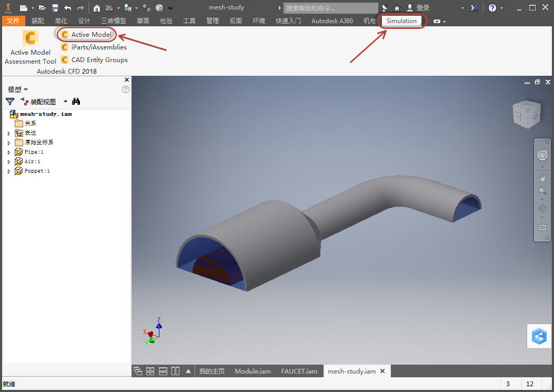Click the share view icon
This screenshot has height=392, width=554.
pos(539,336)
